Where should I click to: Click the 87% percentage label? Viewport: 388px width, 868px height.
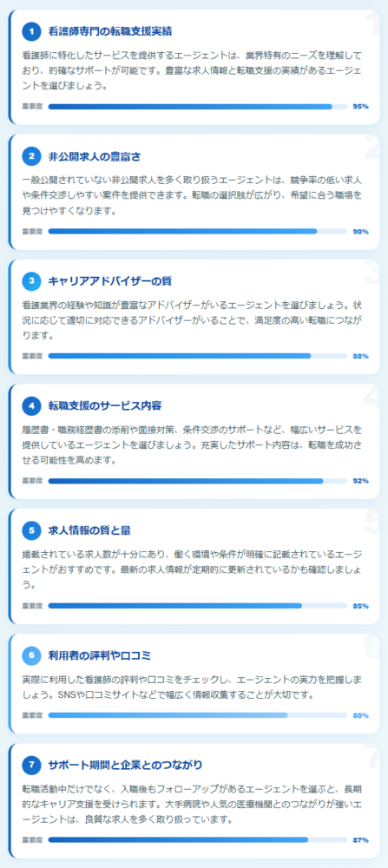361,840
